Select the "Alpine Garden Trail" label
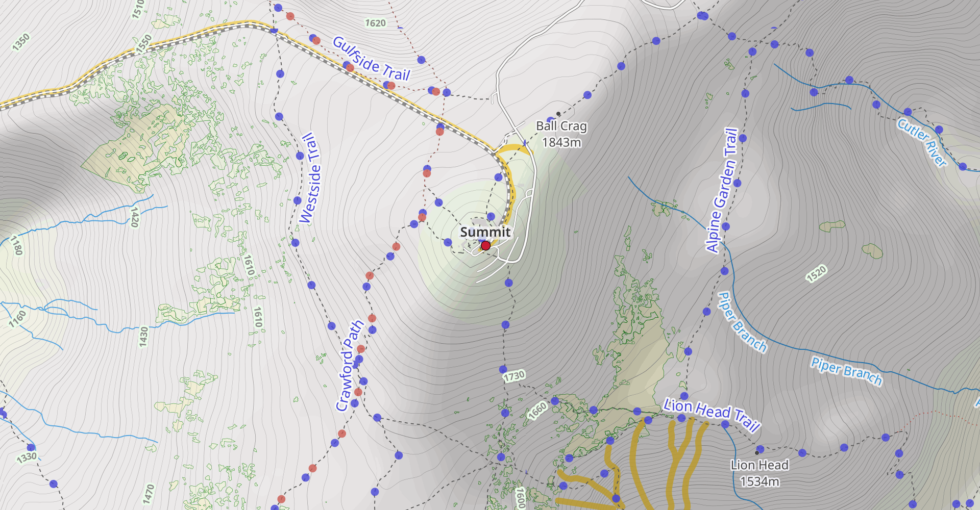Screen dimensions: 980x510 click(722, 190)
